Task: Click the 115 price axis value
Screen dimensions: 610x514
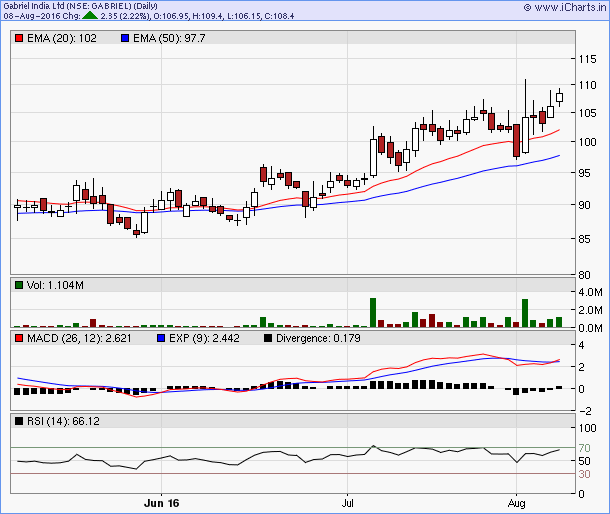Action: (587, 59)
